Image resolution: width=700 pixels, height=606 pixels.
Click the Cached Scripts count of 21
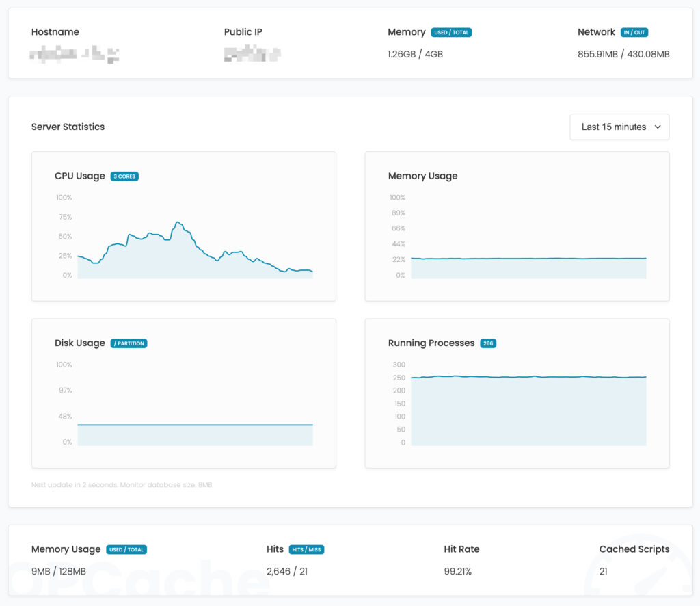pos(603,569)
